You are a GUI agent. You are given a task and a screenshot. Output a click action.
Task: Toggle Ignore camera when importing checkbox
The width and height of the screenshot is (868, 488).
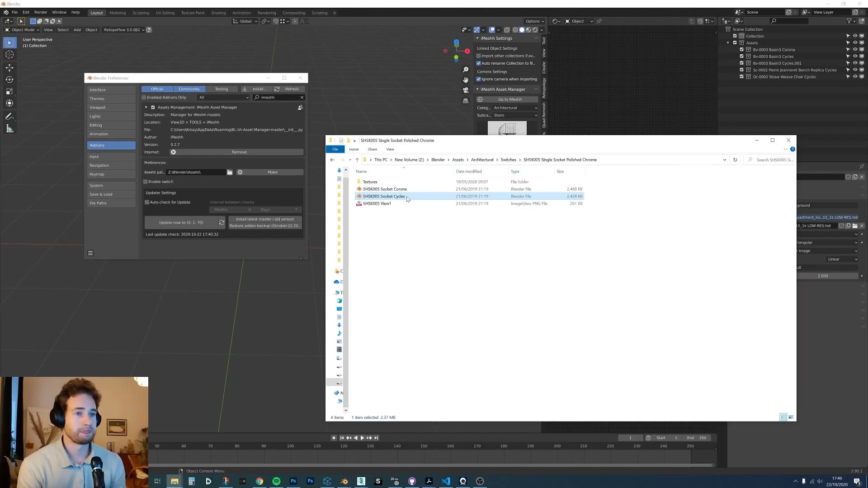point(479,79)
